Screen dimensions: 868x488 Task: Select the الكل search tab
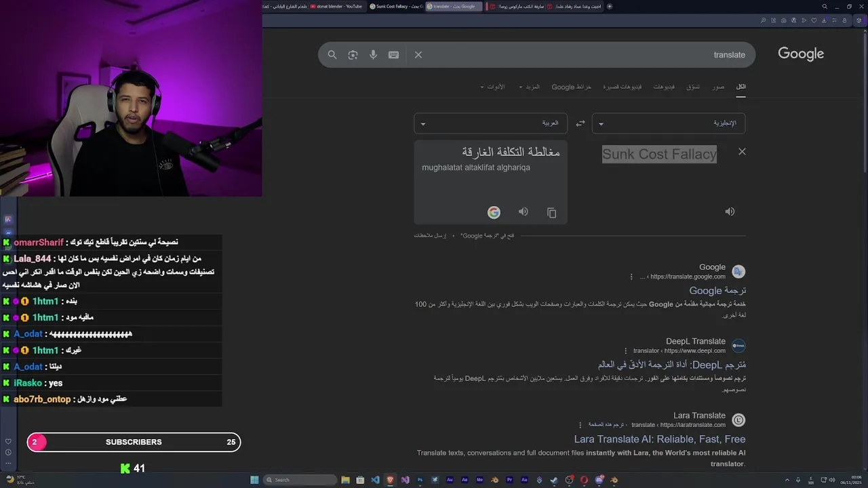tap(741, 87)
